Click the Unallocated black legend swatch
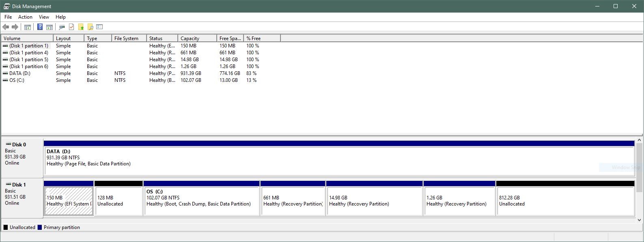 pos(6,227)
